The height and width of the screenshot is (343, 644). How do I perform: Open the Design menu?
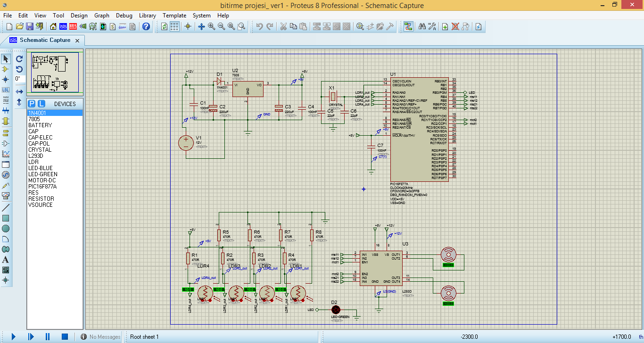point(79,16)
